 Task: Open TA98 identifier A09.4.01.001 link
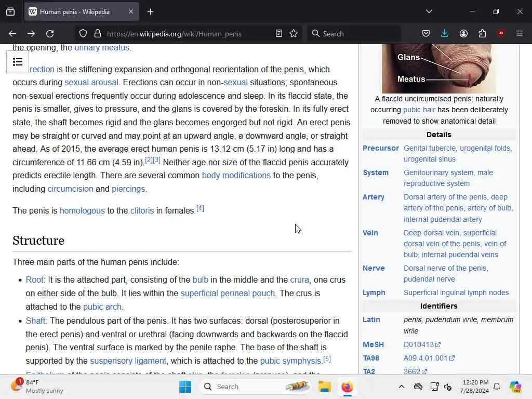pos(429,358)
